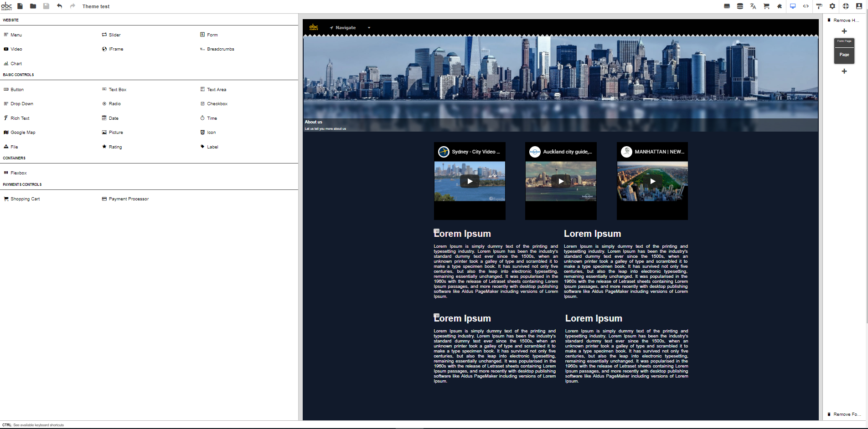This screenshot has height=429, width=868.
Task: Select the Form control
Action: [209, 35]
